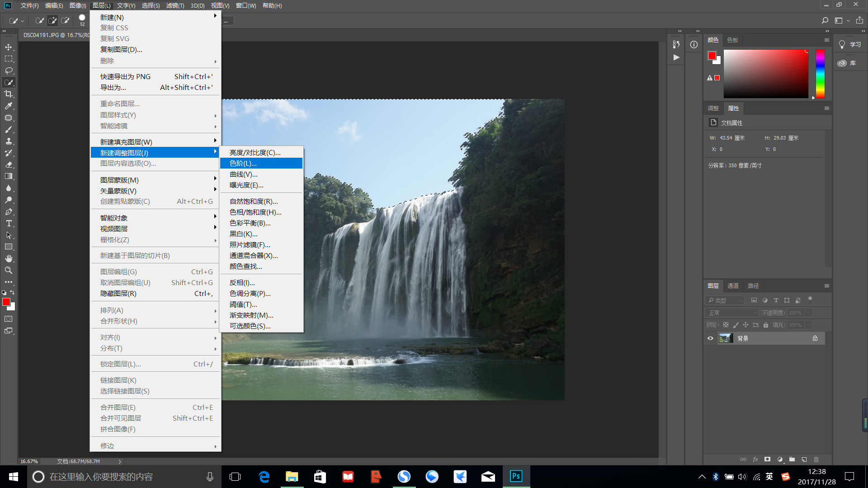Click the foreground red color swatch in toolbar
Screen dimensions: 868x488
tap(6, 302)
